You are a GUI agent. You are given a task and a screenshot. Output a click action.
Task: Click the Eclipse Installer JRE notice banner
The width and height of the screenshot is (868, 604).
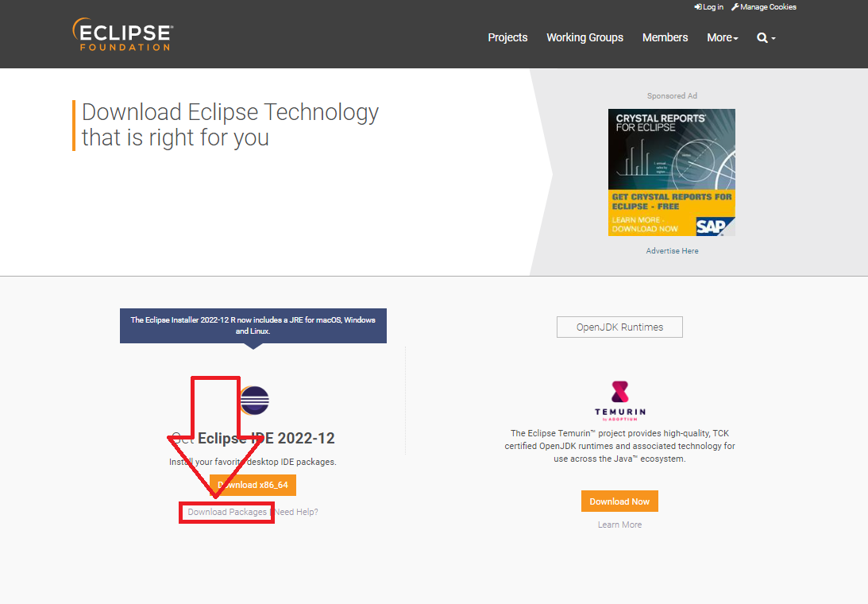click(253, 326)
